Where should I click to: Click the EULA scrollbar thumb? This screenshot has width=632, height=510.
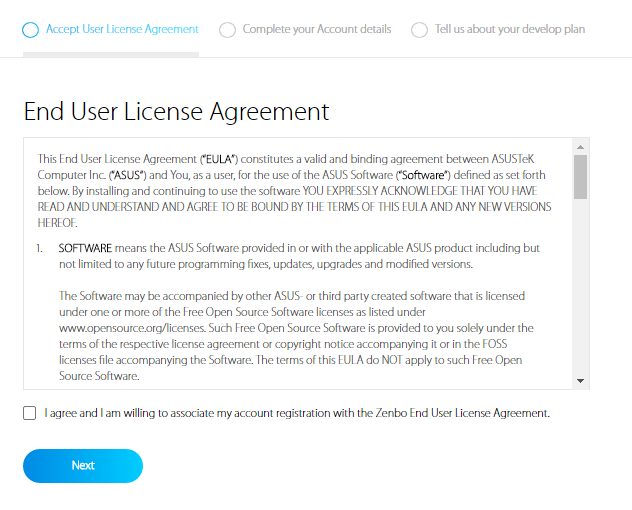(580, 177)
